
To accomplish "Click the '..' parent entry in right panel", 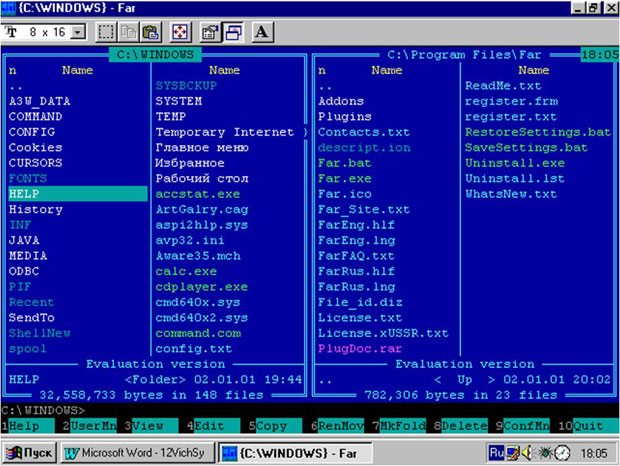I will 325,87.
